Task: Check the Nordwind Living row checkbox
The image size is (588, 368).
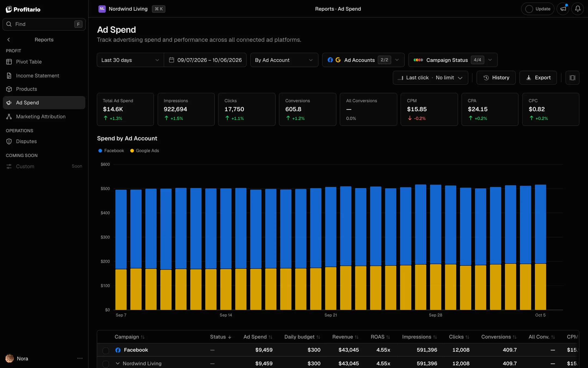Action: point(106,364)
